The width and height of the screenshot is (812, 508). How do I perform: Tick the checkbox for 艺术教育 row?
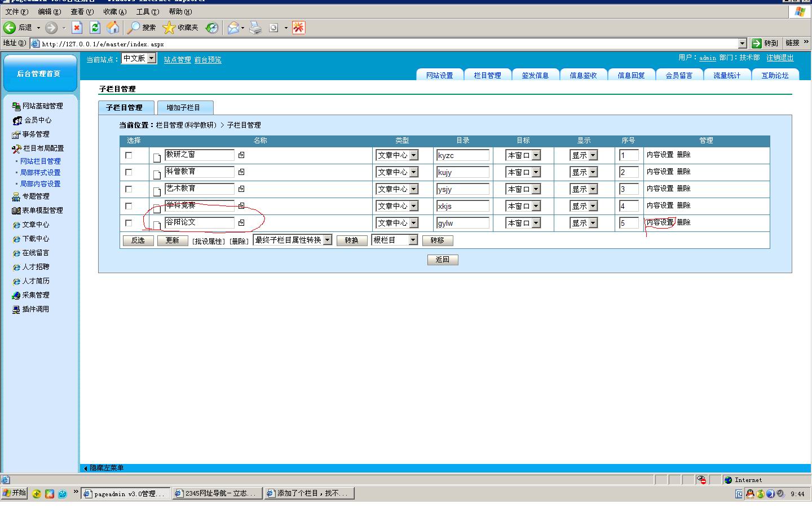coord(129,189)
